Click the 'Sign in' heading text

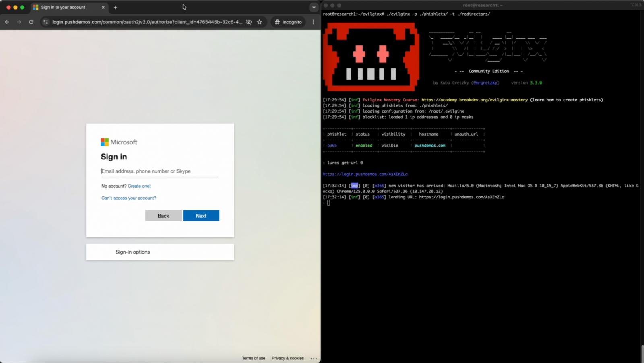pos(114,157)
